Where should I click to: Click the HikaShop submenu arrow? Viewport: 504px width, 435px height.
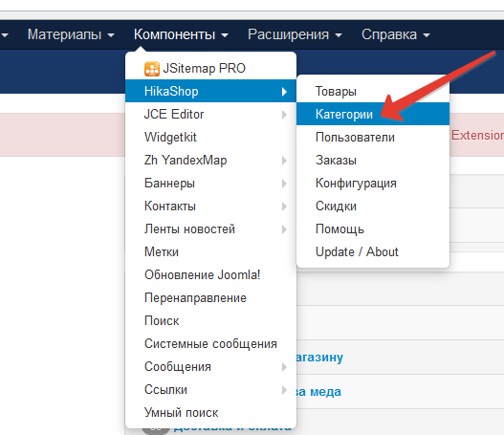pos(284,92)
